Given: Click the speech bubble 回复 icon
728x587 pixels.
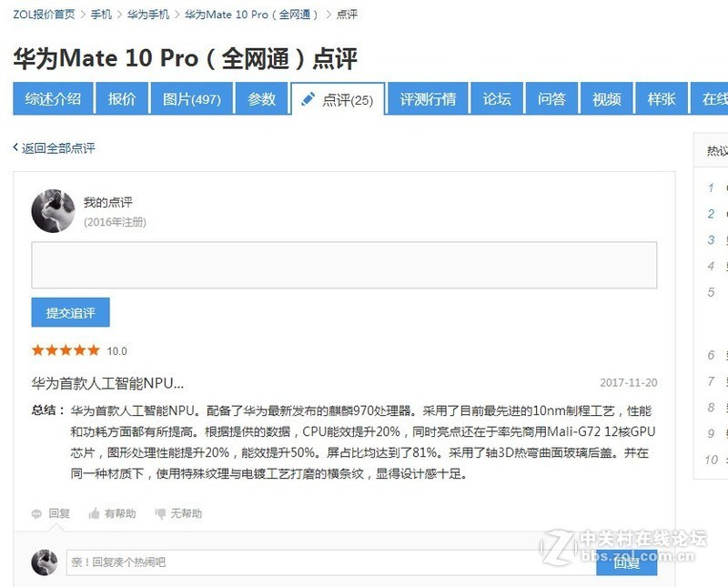Looking at the screenshot, I should tap(36, 514).
